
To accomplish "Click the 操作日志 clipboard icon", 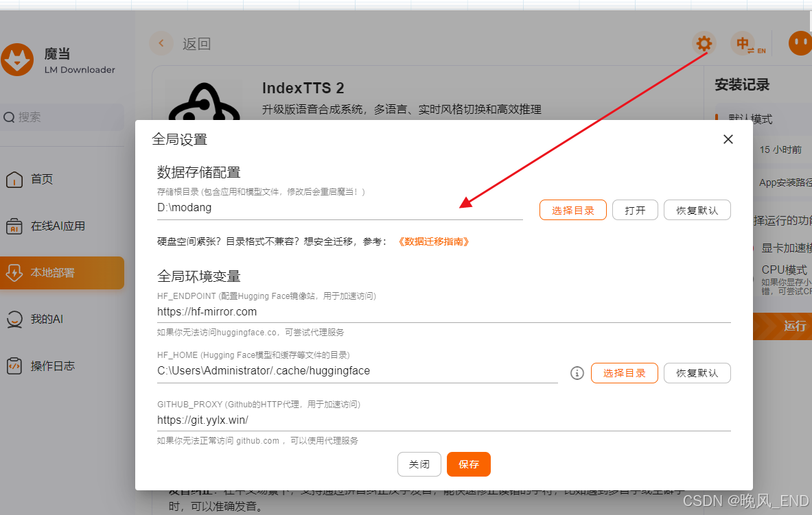I will click(14, 366).
